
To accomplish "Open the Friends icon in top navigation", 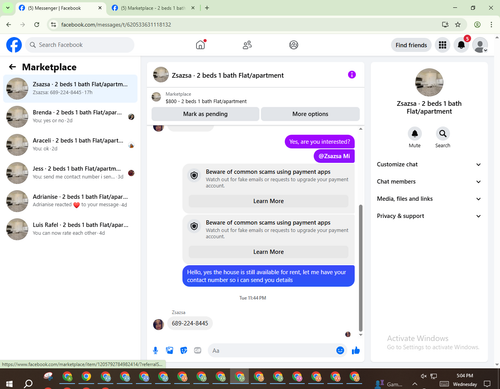I will pos(247,45).
